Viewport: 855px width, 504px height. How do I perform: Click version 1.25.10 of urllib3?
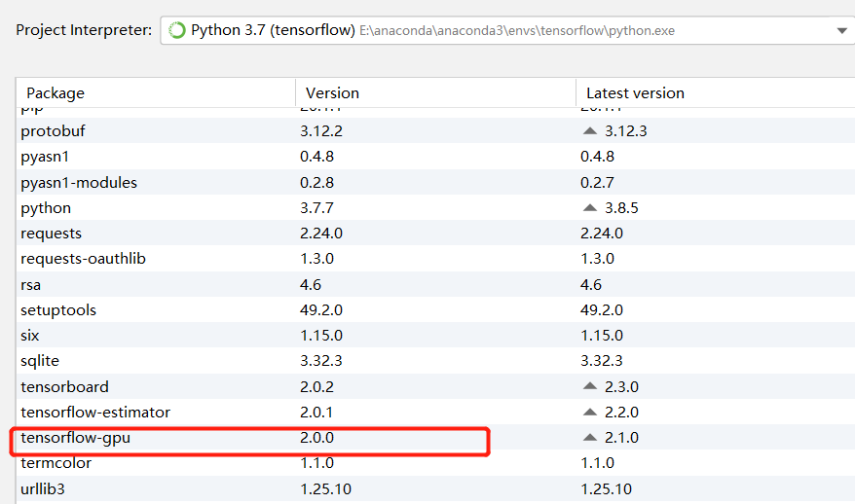pyautogui.click(x=325, y=488)
